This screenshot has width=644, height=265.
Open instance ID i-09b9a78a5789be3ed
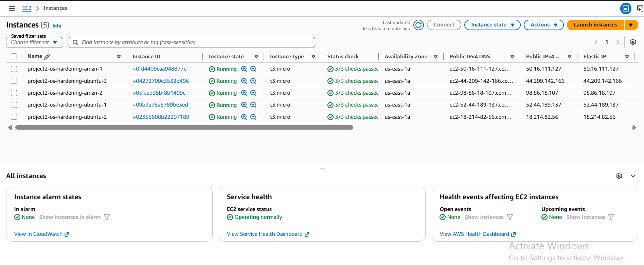coord(160,105)
